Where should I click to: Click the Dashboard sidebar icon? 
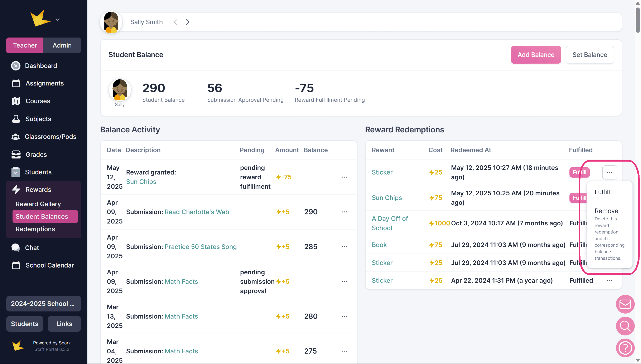point(16,66)
